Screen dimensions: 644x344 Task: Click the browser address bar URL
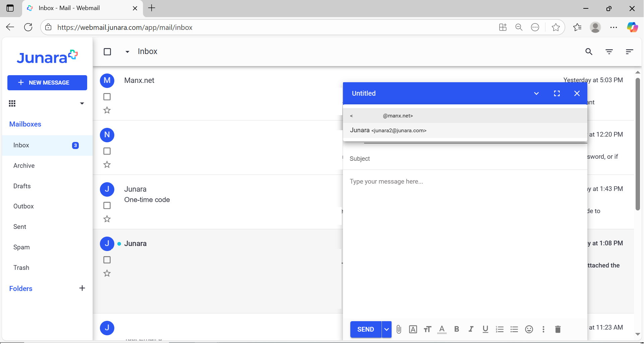(125, 28)
